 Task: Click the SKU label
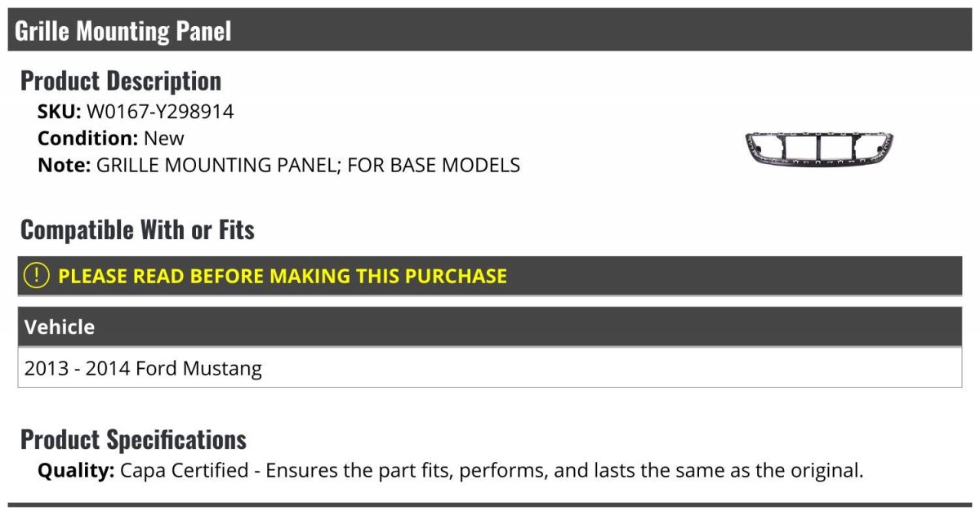pyautogui.click(x=59, y=112)
